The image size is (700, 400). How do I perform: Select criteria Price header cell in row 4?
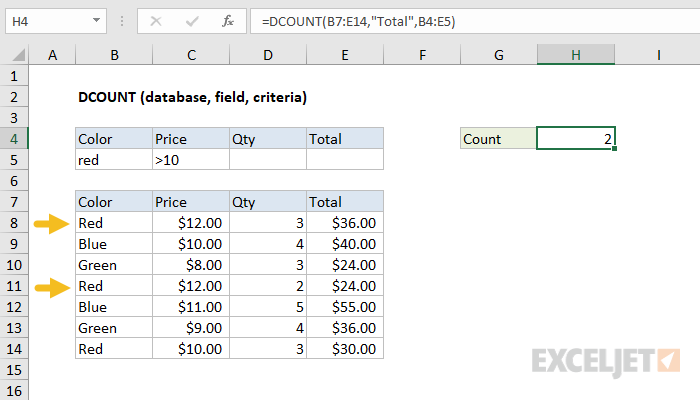[x=191, y=139]
